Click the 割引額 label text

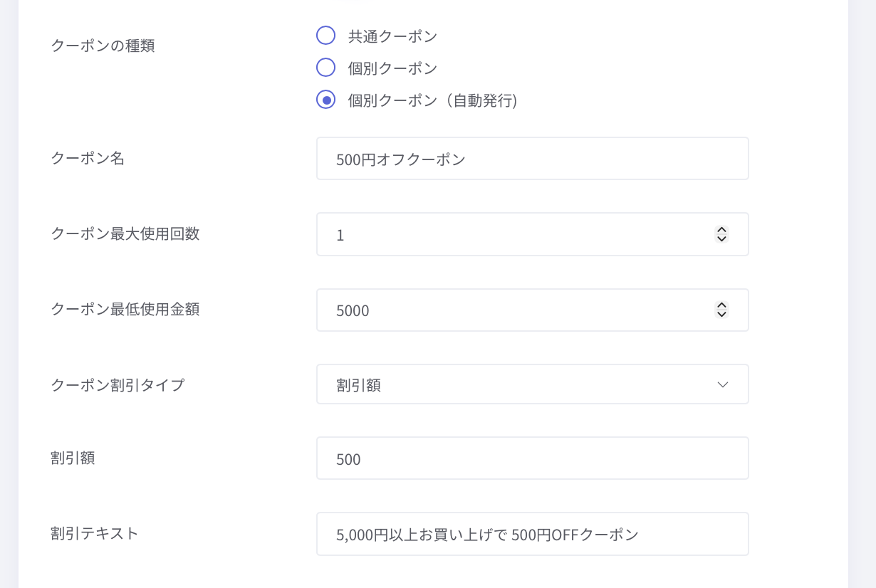point(73,458)
